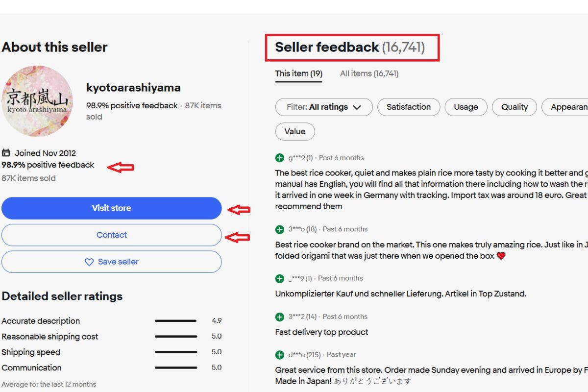
Task: Click the kyotoarashiyama seller avatar image
Action: (x=37, y=101)
